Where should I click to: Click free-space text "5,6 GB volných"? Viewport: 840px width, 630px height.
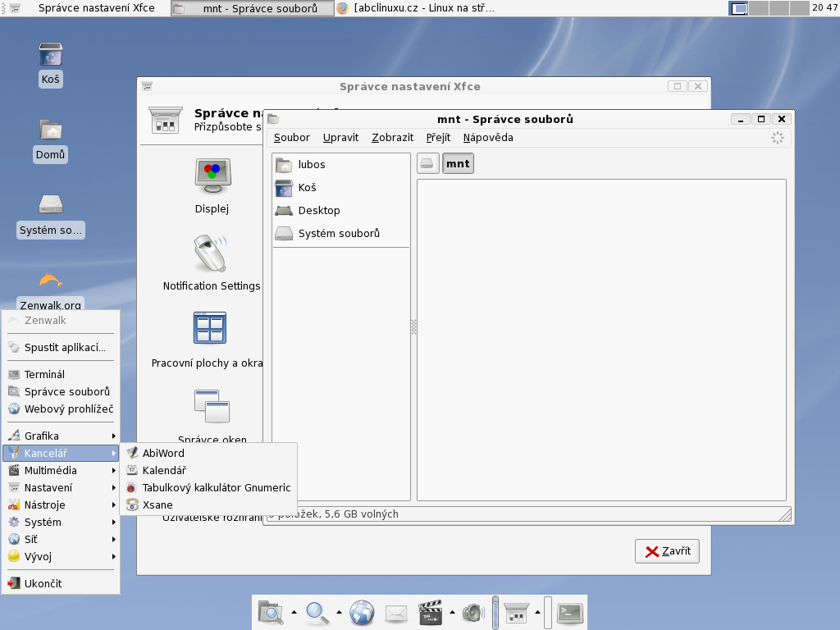click(361, 514)
